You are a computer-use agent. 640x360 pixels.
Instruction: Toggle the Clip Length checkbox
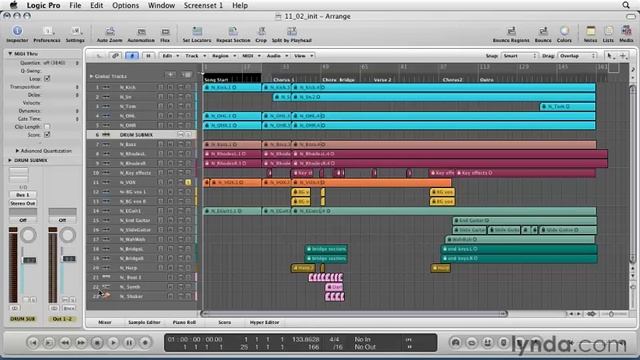(47, 127)
